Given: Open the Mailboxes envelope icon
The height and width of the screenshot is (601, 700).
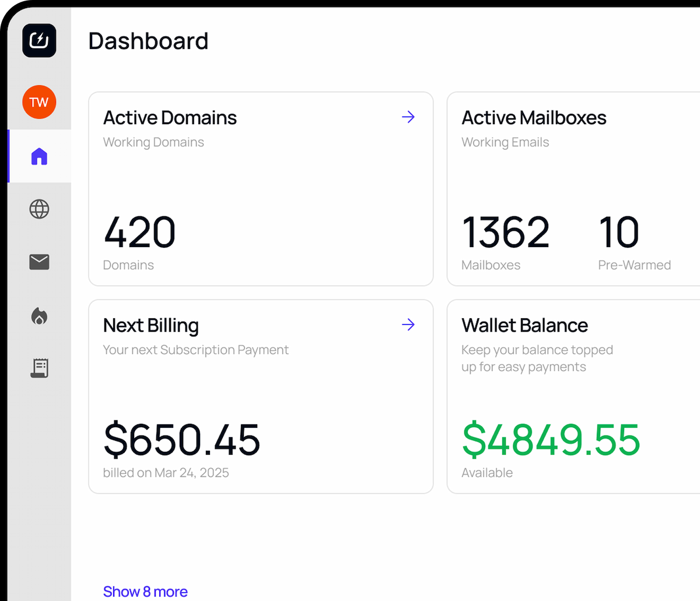Looking at the screenshot, I should (39, 262).
